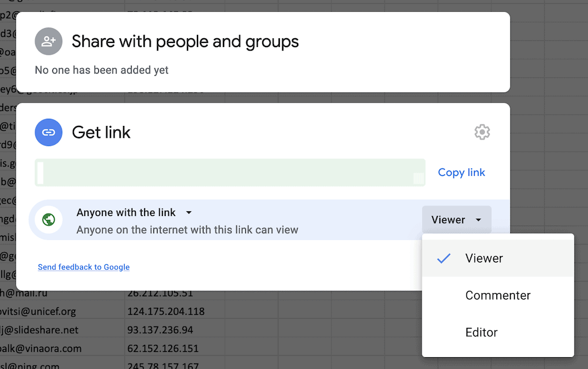Click 'No one has been added yet' text
This screenshot has height=369, width=588.
102,70
